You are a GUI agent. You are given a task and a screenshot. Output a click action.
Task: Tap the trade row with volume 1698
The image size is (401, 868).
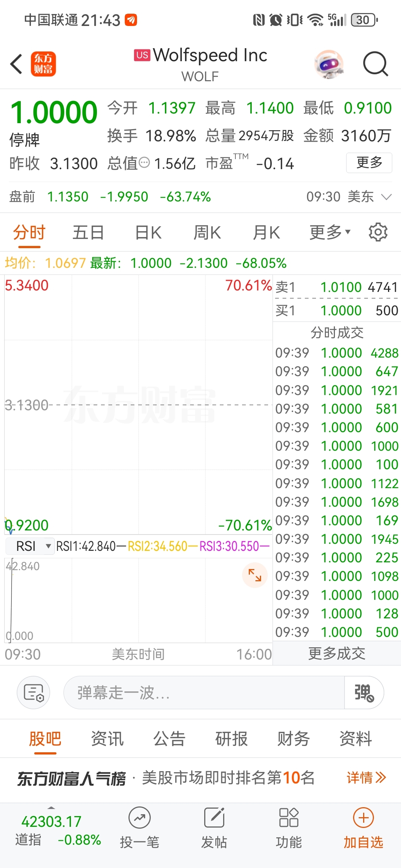[x=337, y=502]
